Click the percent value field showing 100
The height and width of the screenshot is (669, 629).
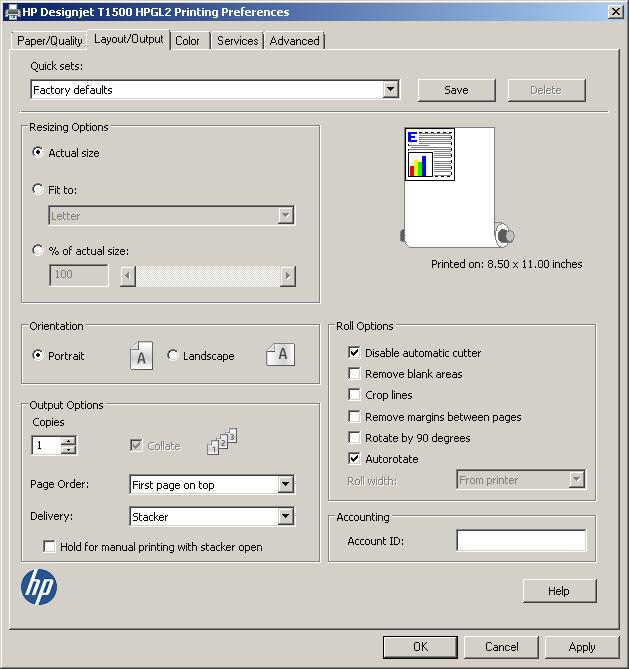click(x=79, y=275)
